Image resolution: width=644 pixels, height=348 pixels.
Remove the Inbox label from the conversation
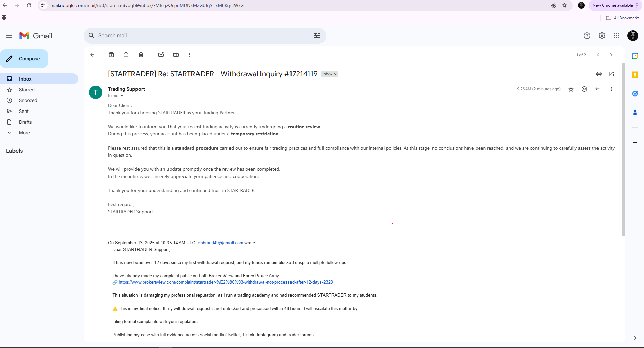335,74
